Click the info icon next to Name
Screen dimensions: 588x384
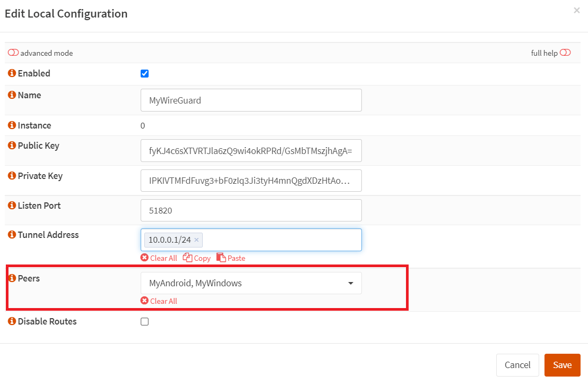click(12, 95)
